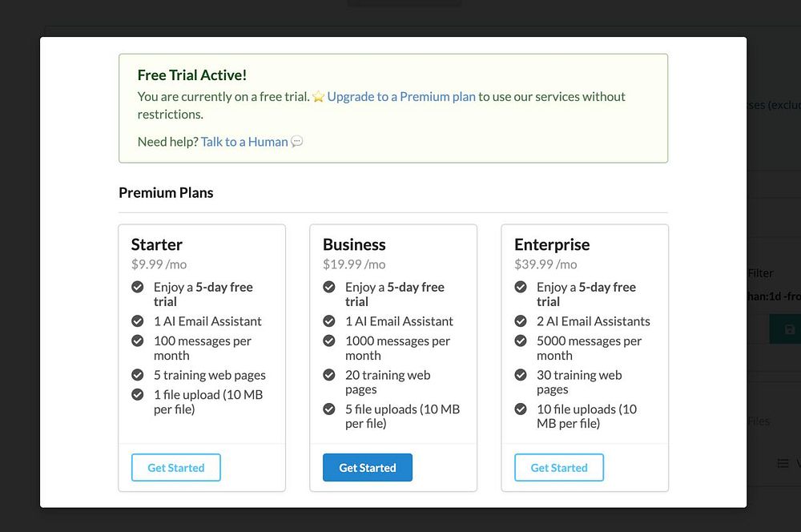The image size is (801, 532).
Task: Click the speech bubble icon after Talk to a Human
Action: (297, 142)
